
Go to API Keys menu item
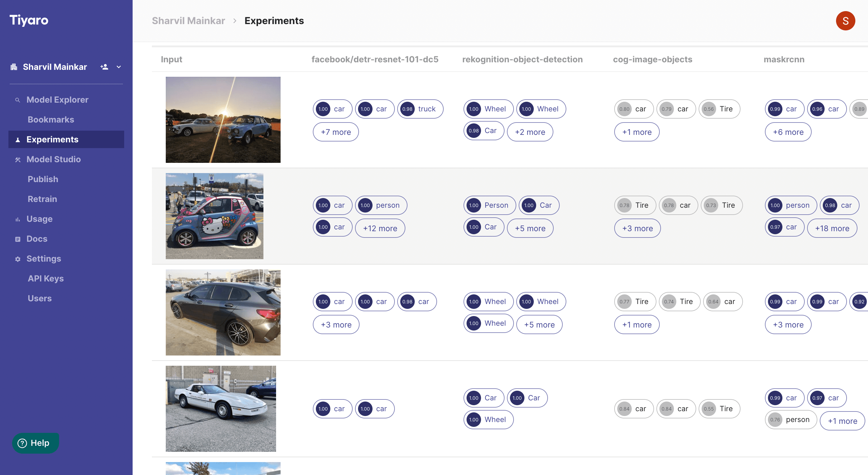click(46, 278)
